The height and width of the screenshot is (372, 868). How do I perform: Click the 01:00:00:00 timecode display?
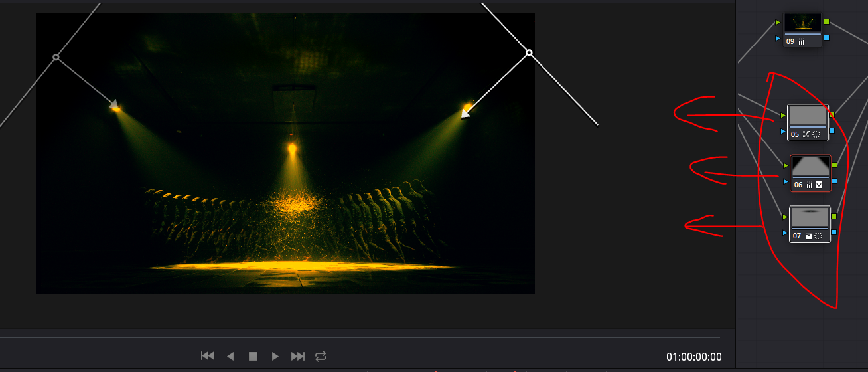[x=694, y=357]
